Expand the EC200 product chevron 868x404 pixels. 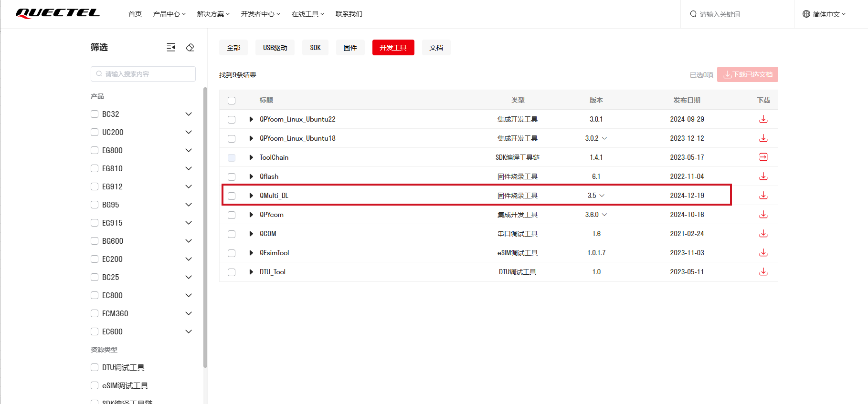[189, 259]
